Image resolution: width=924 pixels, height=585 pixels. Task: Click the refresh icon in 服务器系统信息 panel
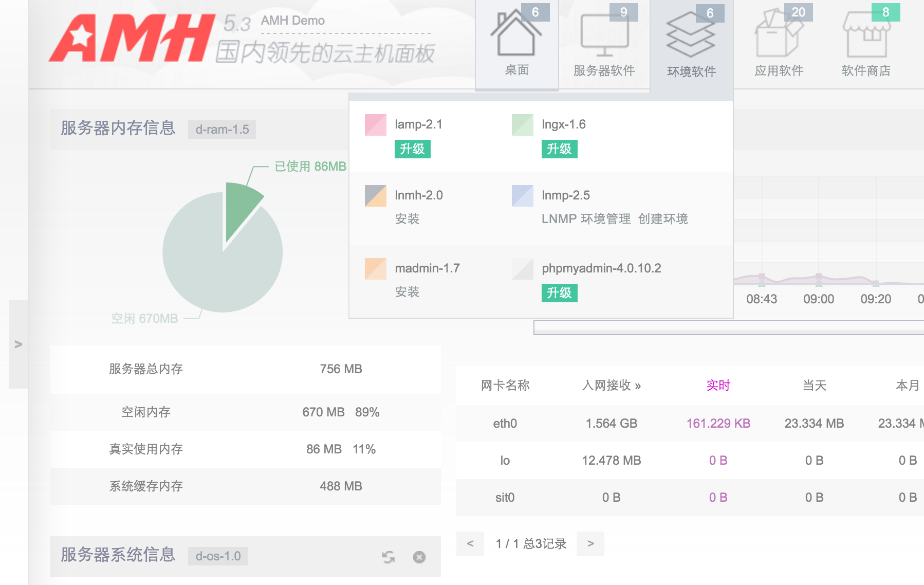point(389,557)
